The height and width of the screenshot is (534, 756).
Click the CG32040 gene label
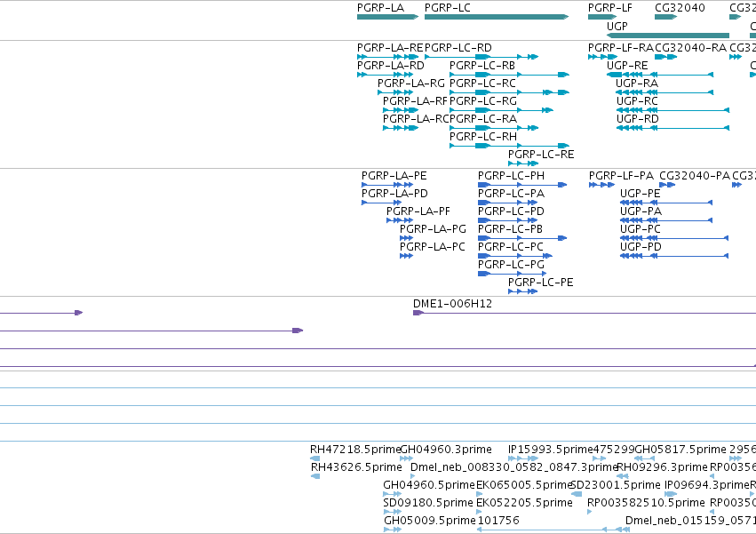click(680, 8)
